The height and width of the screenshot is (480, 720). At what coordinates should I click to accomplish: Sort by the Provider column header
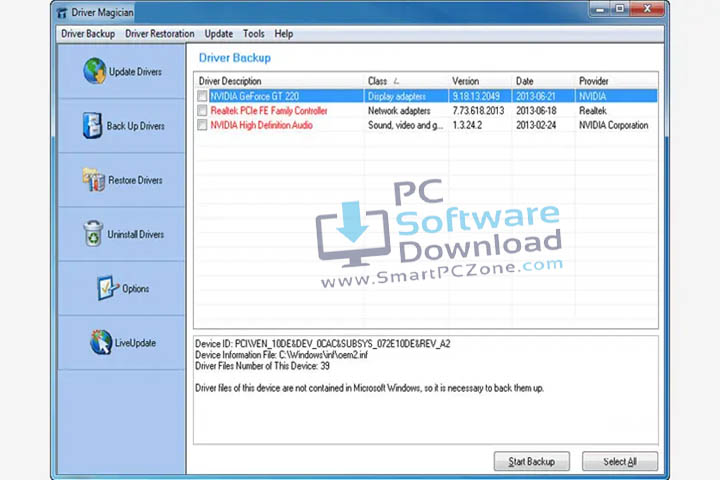click(616, 81)
